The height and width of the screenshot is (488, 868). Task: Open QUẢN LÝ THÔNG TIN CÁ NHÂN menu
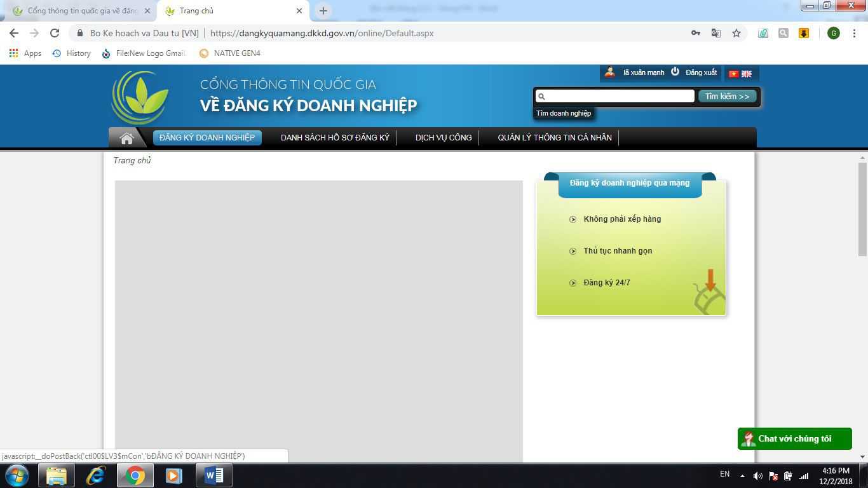(555, 138)
